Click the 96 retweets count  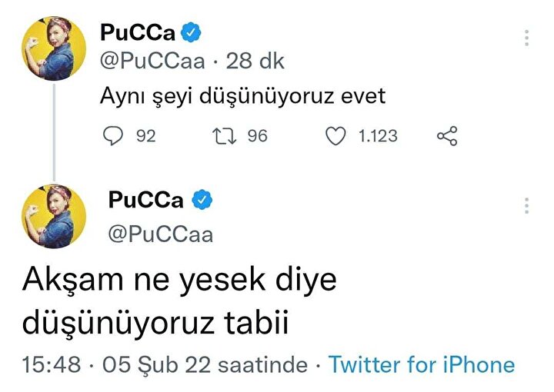[257, 136]
